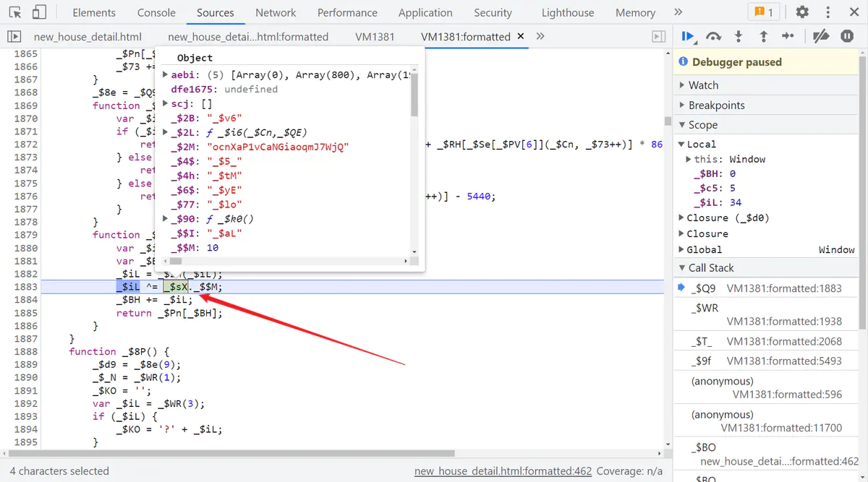Show the file navigator sidebar

14,37
